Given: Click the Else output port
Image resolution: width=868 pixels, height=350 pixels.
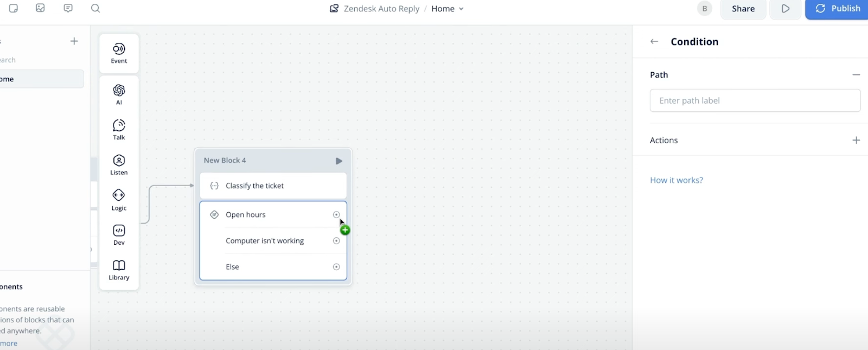Looking at the screenshot, I should [x=336, y=267].
